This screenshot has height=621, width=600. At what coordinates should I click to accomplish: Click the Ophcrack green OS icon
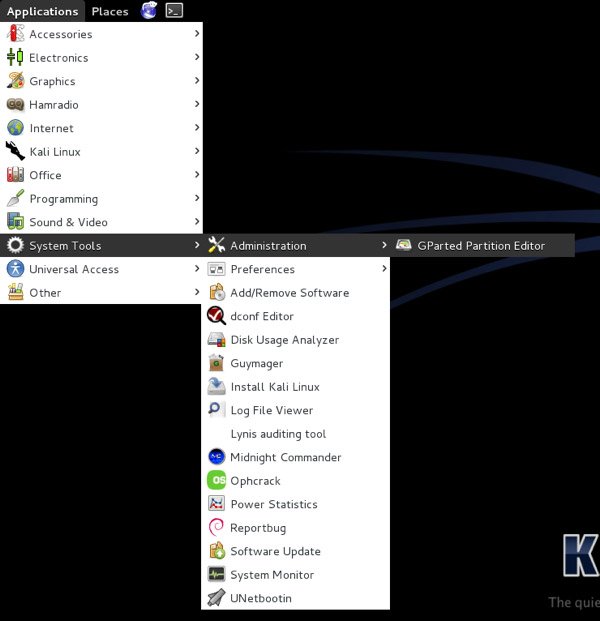tap(216, 480)
